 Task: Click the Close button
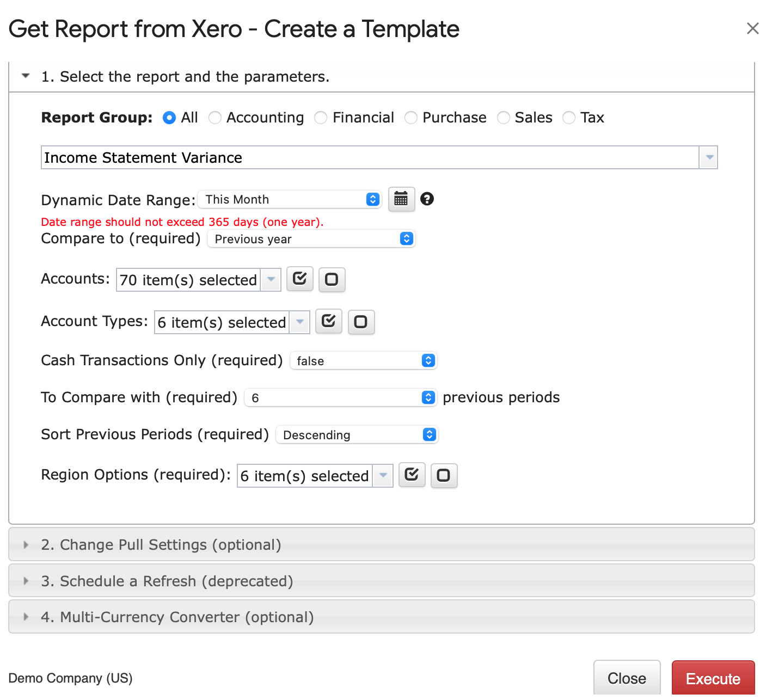[x=627, y=678]
